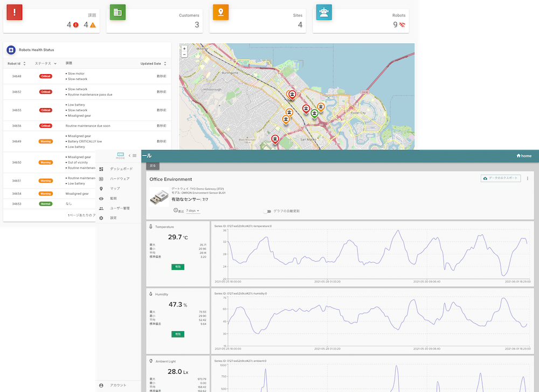Click the thermometer icon beside Temperature
Viewport: 539px width, 392px height.
click(150, 227)
